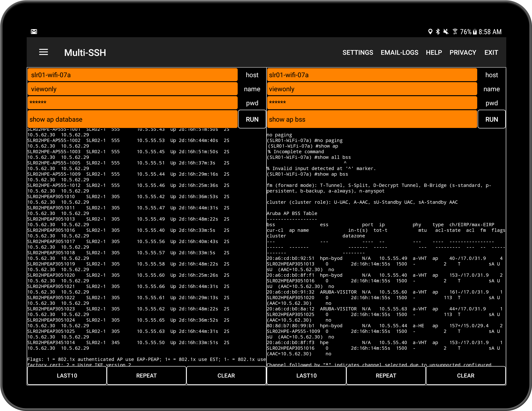Click row SLR02HPEAP3051022 in left output
Image resolution: width=532 pixels, height=411 pixels.
tap(128, 297)
